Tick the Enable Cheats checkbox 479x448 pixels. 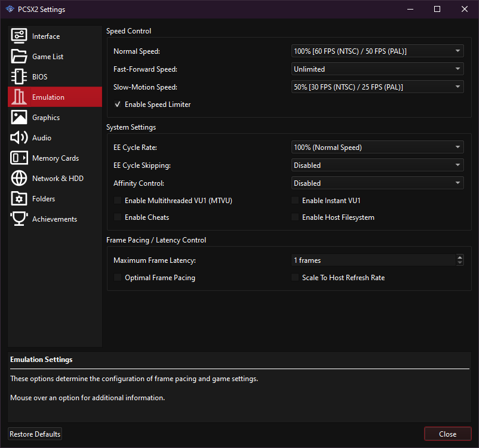[117, 217]
